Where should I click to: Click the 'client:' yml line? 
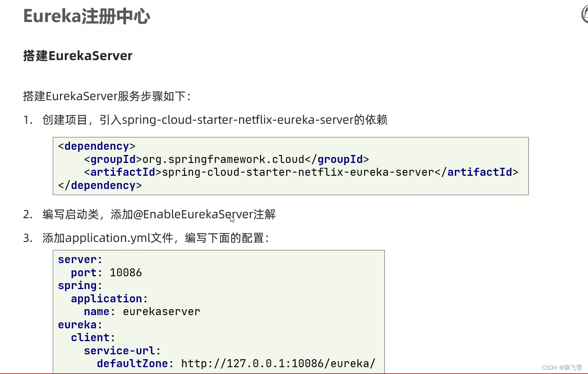93,338
